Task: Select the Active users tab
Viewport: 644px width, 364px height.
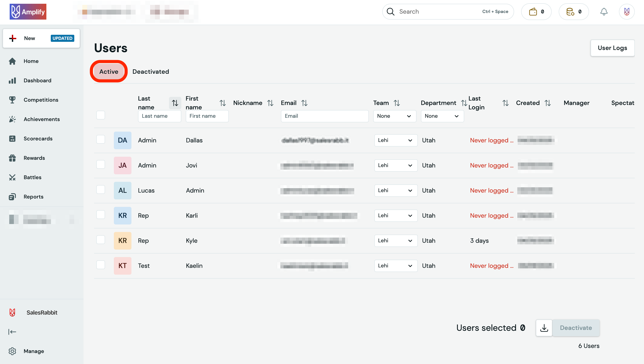Action: click(109, 71)
